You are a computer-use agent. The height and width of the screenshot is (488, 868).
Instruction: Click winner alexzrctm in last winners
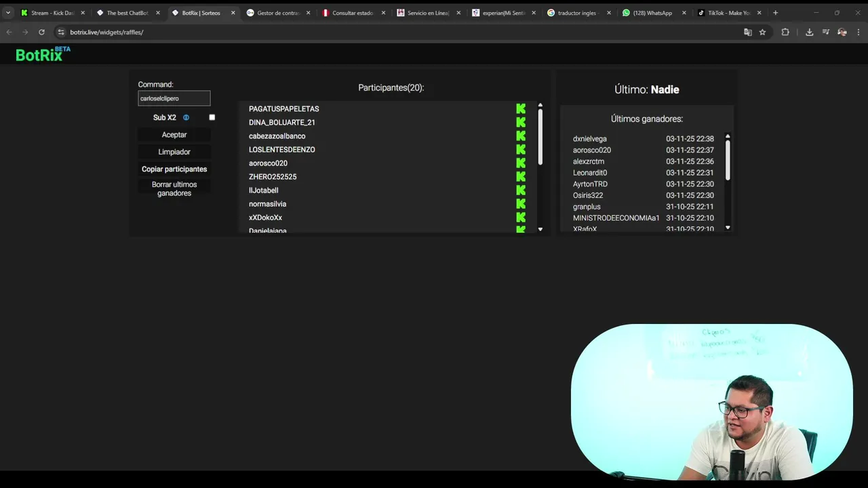point(589,161)
